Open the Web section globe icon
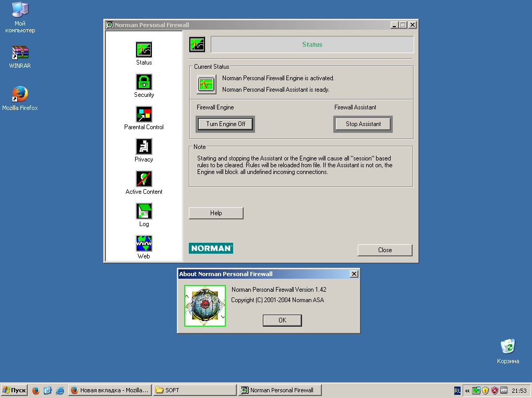 (x=144, y=243)
